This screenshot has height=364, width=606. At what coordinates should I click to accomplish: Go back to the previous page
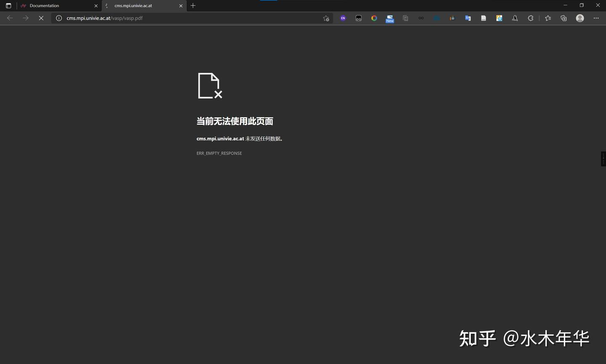(9, 18)
